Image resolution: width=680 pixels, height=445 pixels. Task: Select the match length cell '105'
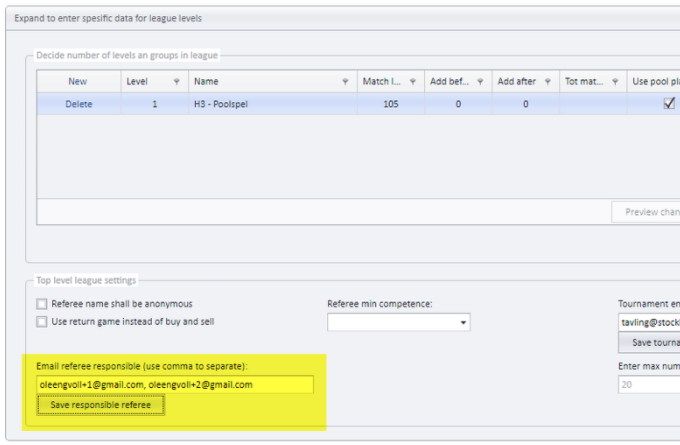pyautogui.click(x=391, y=104)
